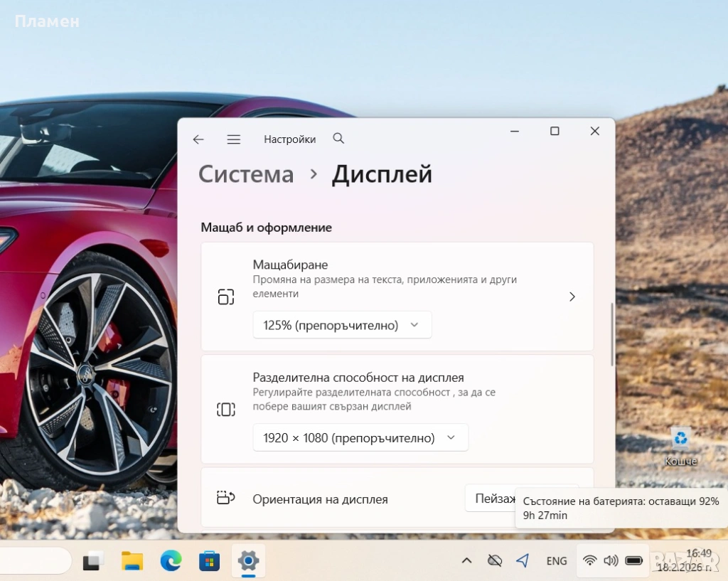Go back with the Settings back arrow
The height and width of the screenshot is (581, 728).
point(198,139)
